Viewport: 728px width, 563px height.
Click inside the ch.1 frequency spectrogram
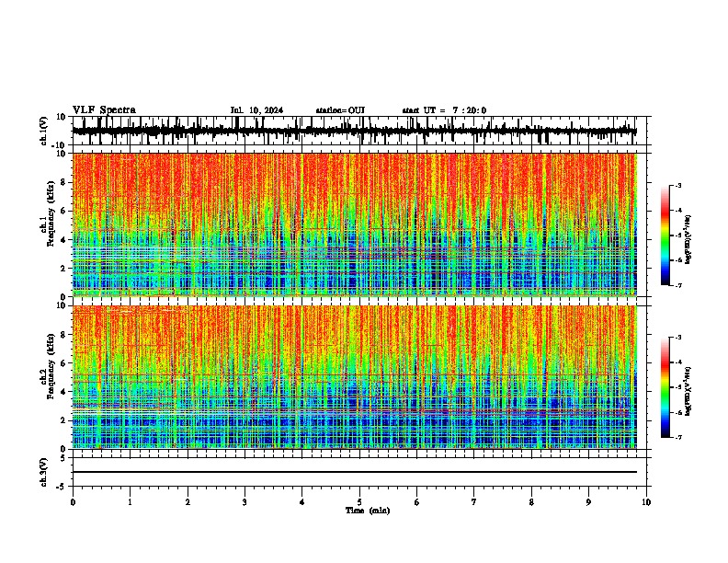[354, 224]
